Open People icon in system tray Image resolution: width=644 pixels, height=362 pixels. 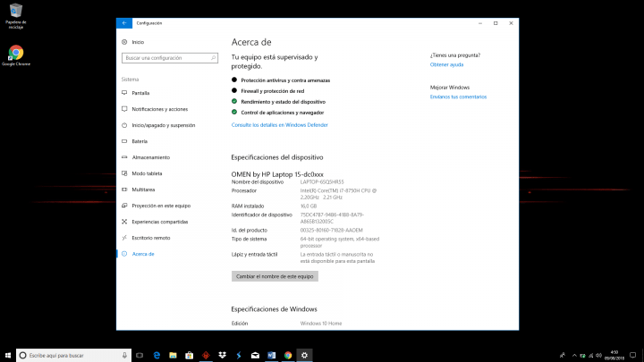(563, 355)
